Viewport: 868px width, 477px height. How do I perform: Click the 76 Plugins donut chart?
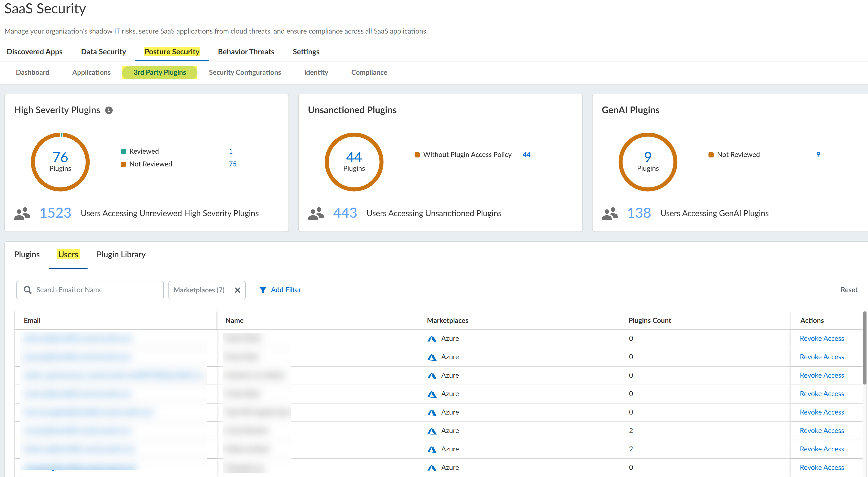60,162
